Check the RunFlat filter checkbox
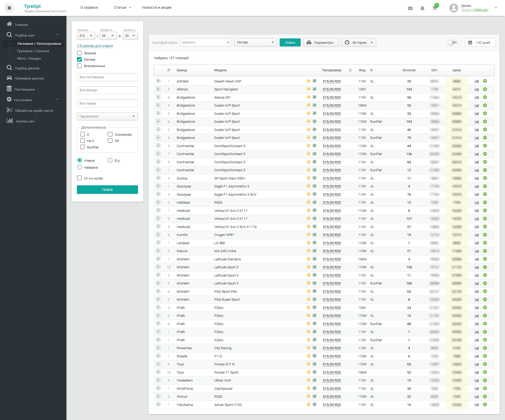 pyautogui.click(x=83, y=147)
